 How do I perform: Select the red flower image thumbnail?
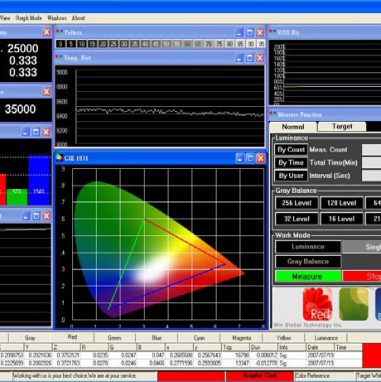pyautogui.click(x=317, y=304)
